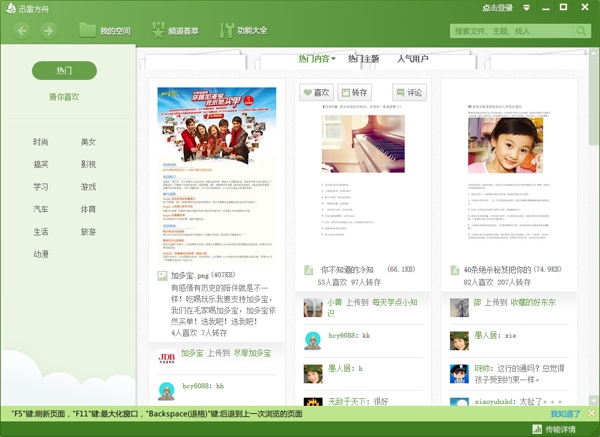Image resolution: width=600 pixels, height=437 pixels.
Task: Close the shortcut tip bar with X
Action: point(592,413)
